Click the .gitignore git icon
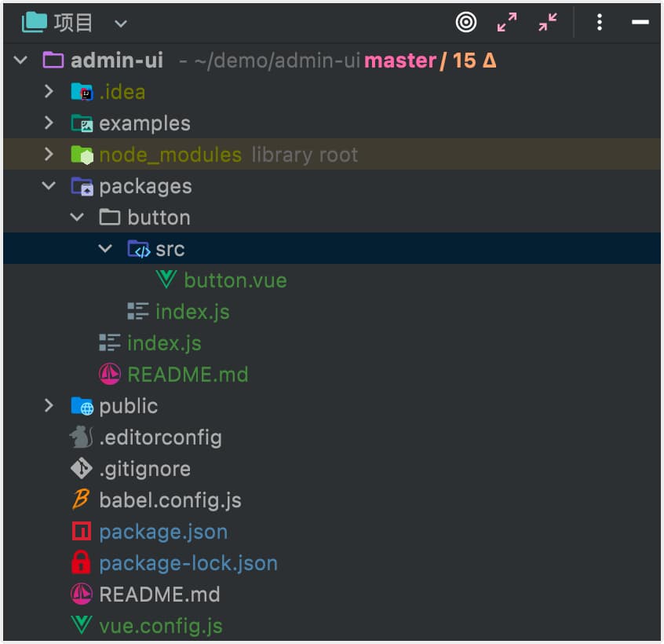664x644 pixels. (x=82, y=469)
